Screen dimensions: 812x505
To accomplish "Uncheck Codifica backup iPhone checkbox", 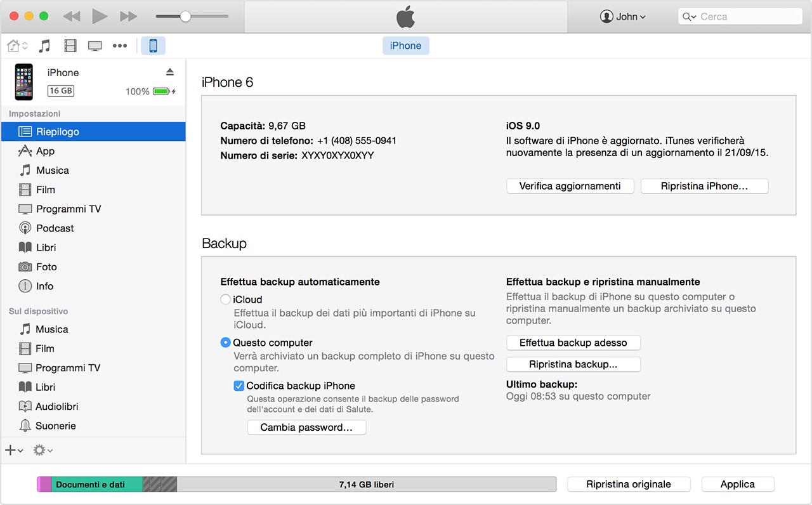I will (x=239, y=386).
